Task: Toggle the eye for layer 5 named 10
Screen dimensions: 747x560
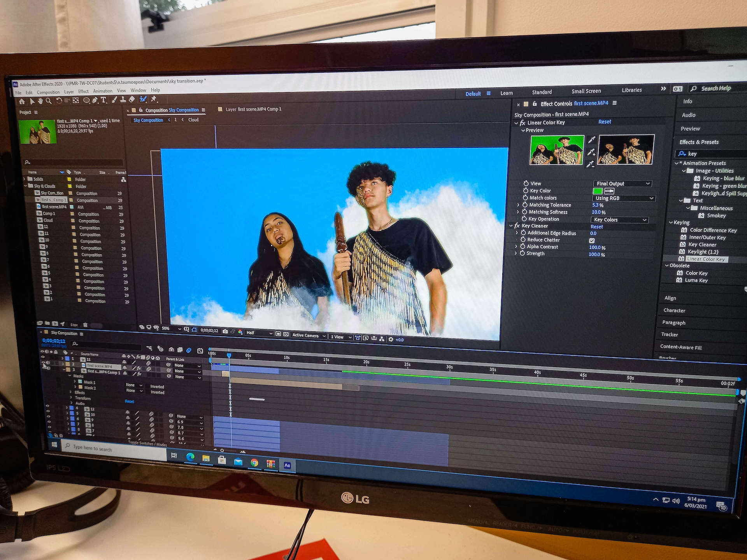Action: (x=48, y=411)
